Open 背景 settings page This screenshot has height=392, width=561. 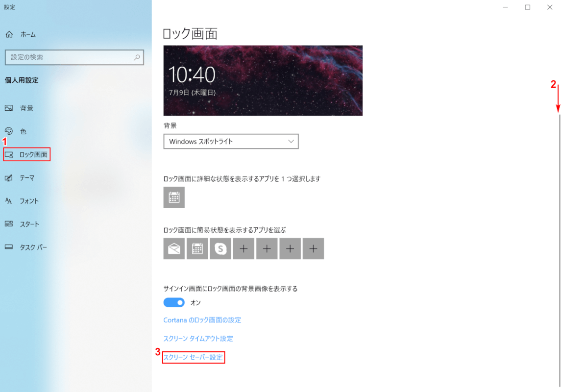(x=26, y=108)
